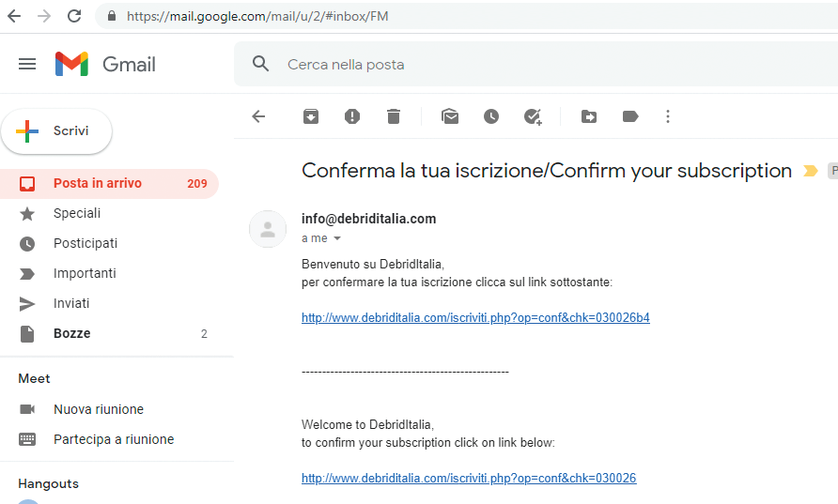Mark the message as unread
The image size is (838, 504).
(450, 116)
